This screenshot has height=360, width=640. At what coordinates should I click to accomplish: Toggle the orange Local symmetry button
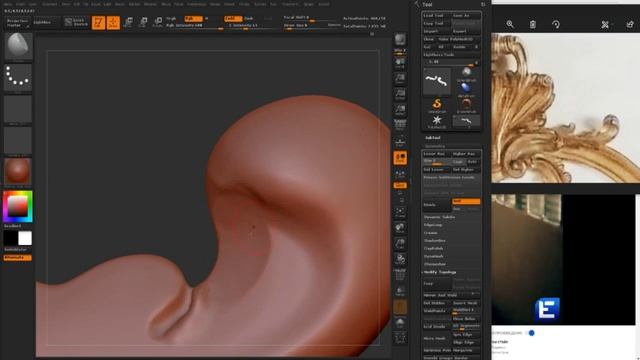[x=400, y=158]
